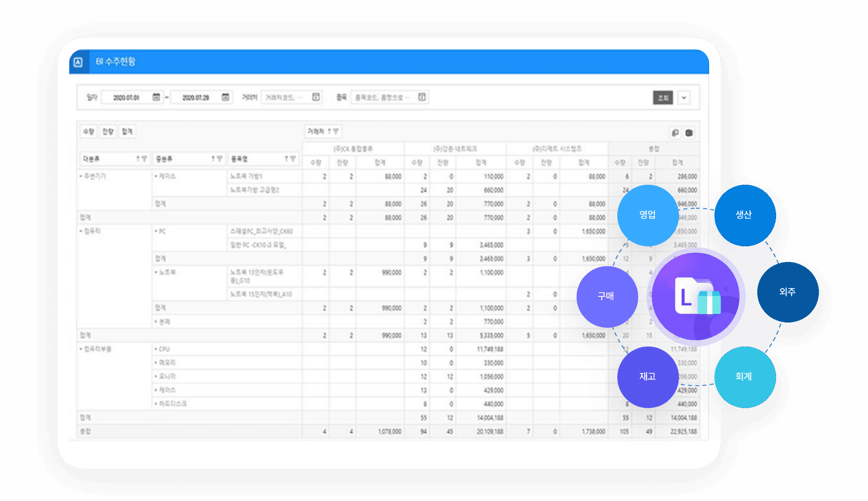Open the start date calendar picker
Viewport: 868px width, 501px height.
(156, 97)
